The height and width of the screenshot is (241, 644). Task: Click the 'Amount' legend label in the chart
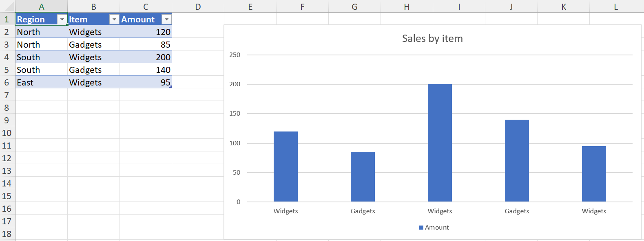coord(437,228)
